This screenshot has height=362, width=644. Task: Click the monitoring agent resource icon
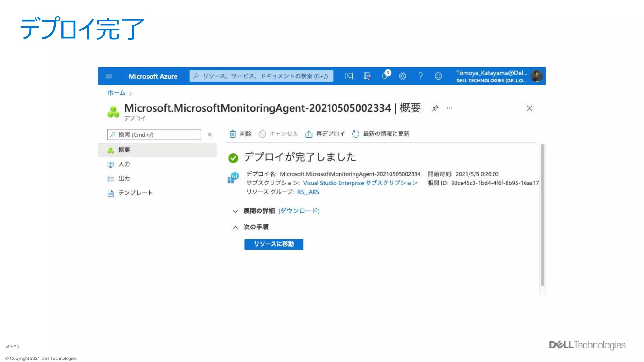pyautogui.click(x=233, y=178)
